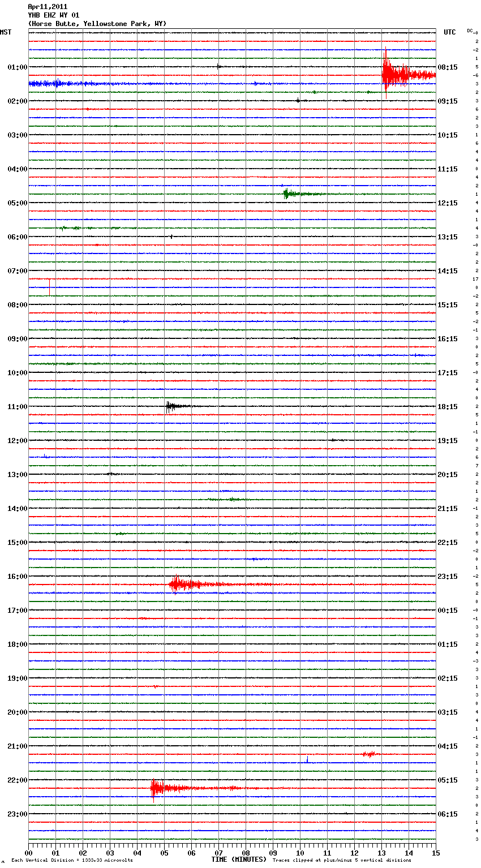
Task: Select the YHB EHZ WY 01 station label
Action: tap(54, 15)
